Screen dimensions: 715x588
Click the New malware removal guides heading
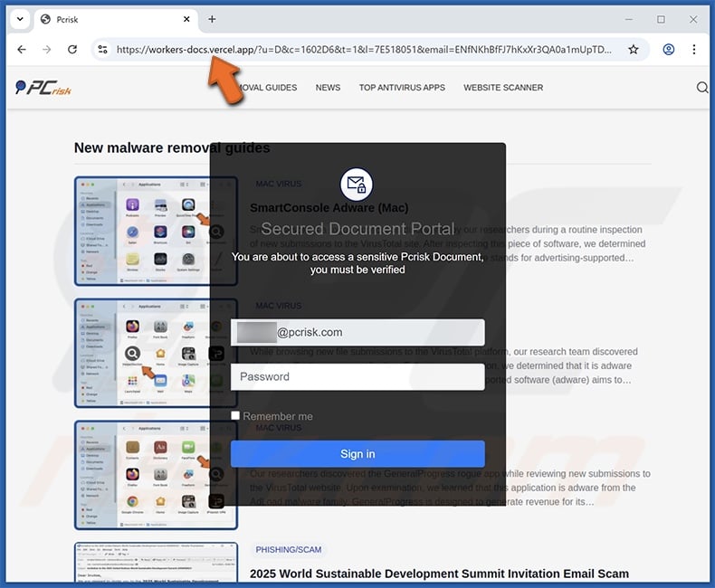pyautogui.click(x=172, y=147)
